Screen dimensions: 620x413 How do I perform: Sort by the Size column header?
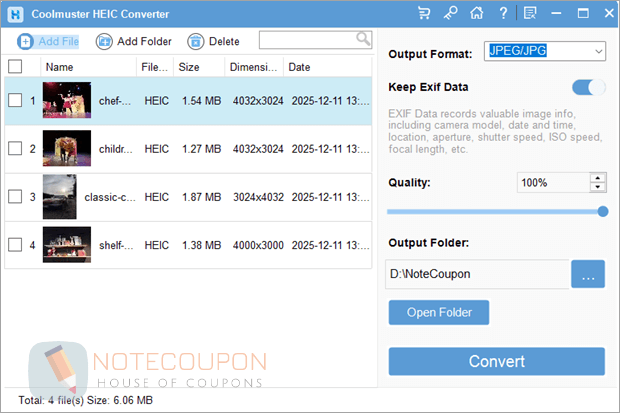pos(199,67)
